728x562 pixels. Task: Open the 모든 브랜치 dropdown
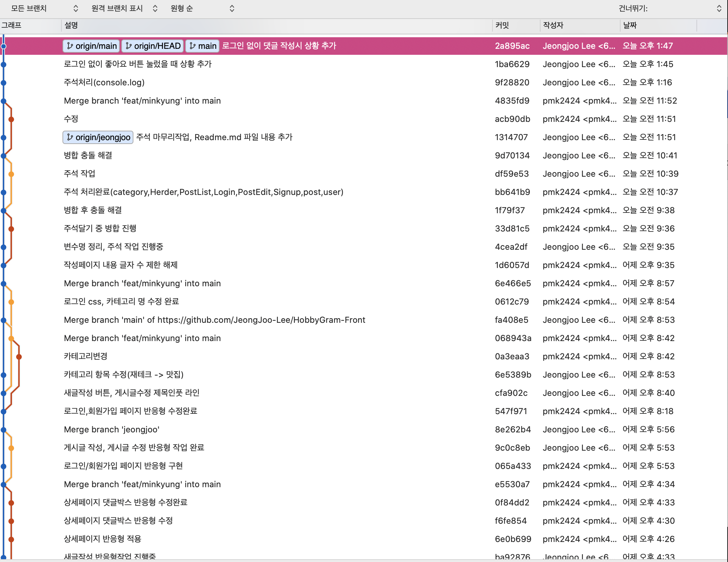44,8
